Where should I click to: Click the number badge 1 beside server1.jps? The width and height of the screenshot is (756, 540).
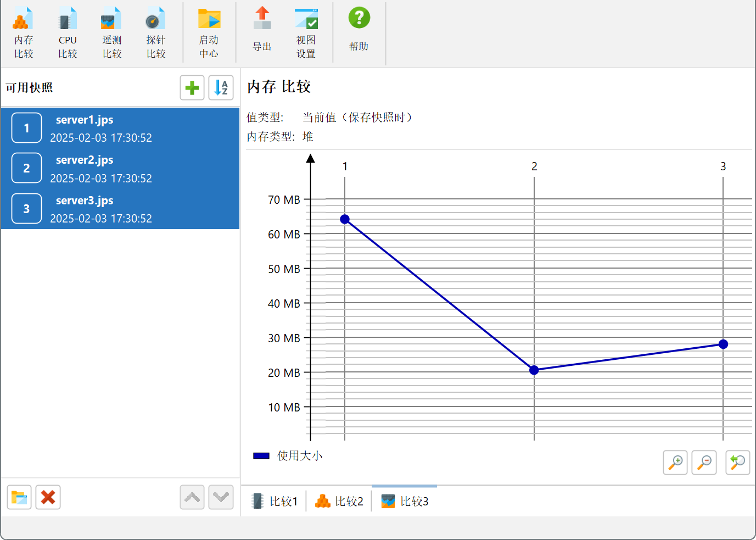26,128
